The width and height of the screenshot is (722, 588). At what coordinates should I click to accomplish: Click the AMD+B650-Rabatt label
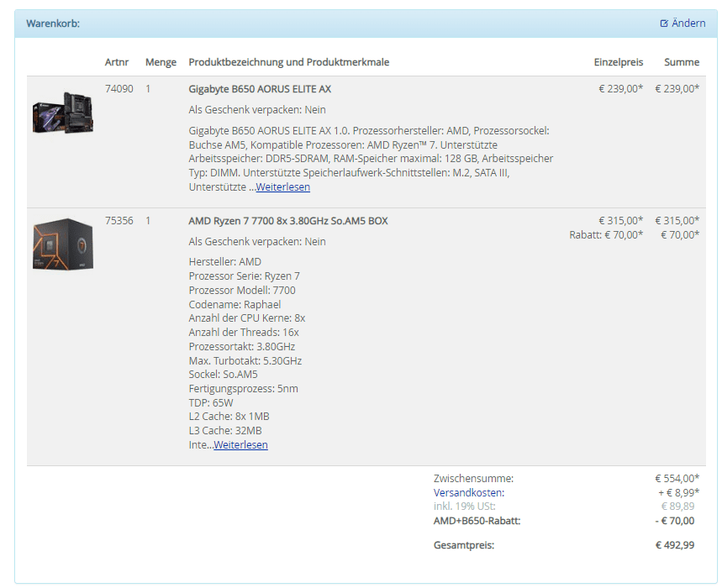pyautogui.click(x=477, y=521)
